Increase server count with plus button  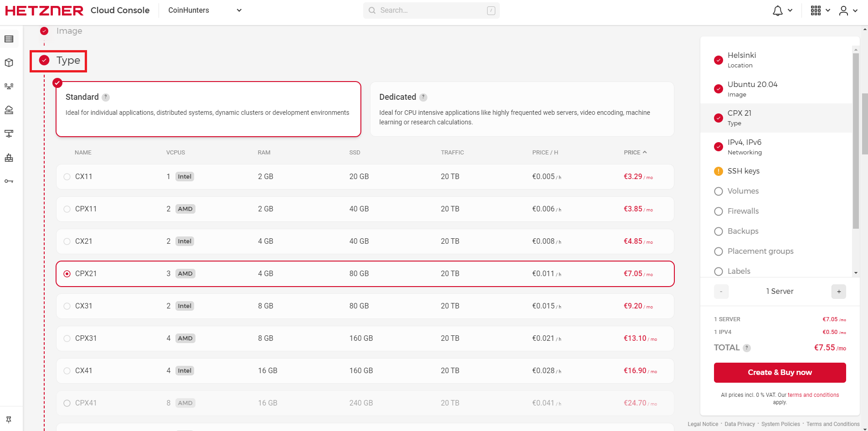[839, 292]
